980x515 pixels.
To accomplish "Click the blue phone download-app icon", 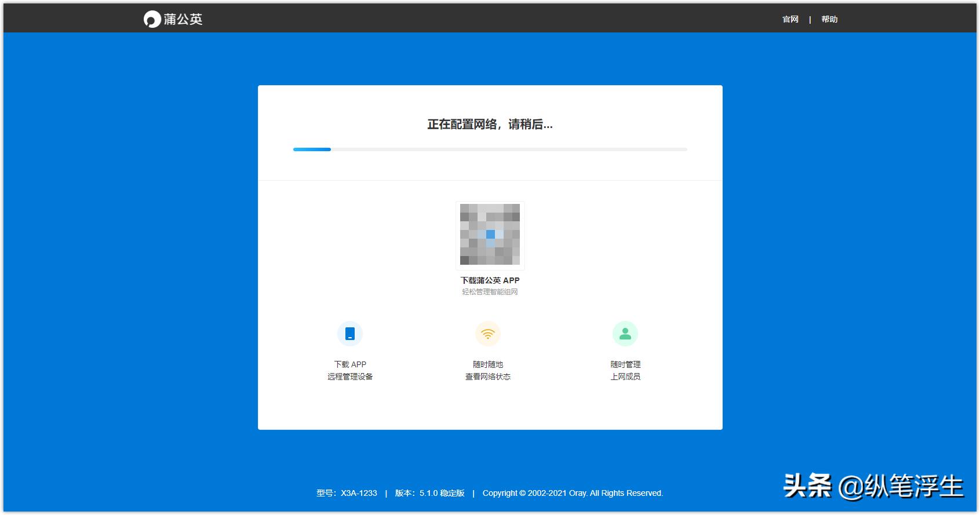I will click(x=350, y=334).
